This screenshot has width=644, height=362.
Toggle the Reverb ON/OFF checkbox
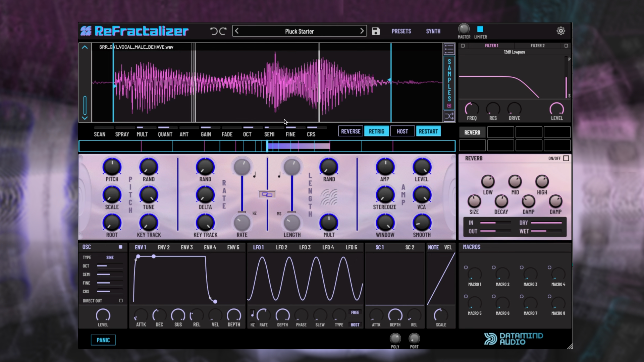pyautogui.click(x=566, y=158)
